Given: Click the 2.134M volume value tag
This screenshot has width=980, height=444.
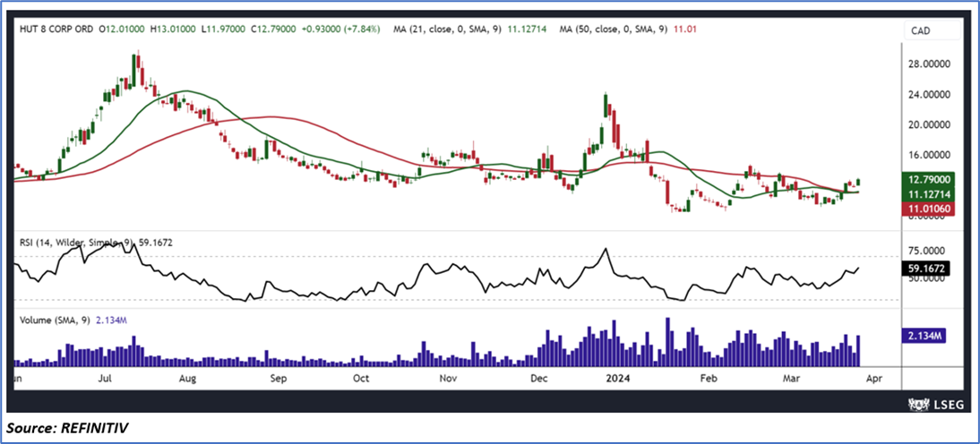Looking at the screenshot, I should 924,336.
